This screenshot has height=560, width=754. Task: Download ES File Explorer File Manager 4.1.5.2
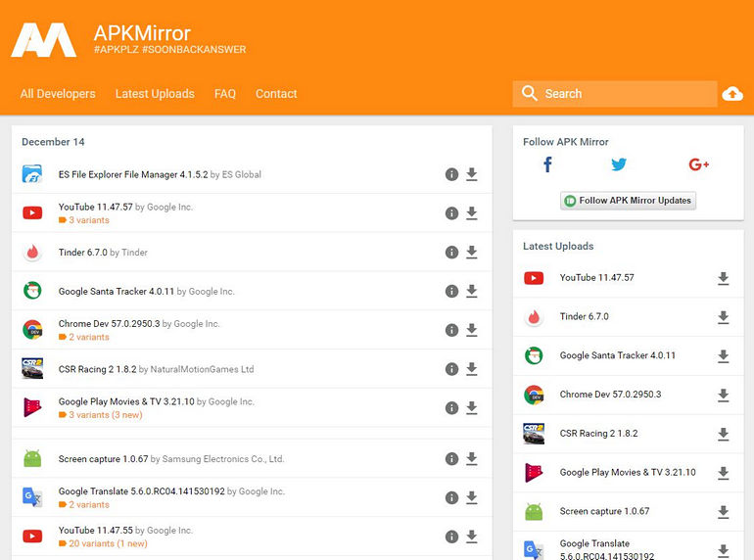pos(472,174)
